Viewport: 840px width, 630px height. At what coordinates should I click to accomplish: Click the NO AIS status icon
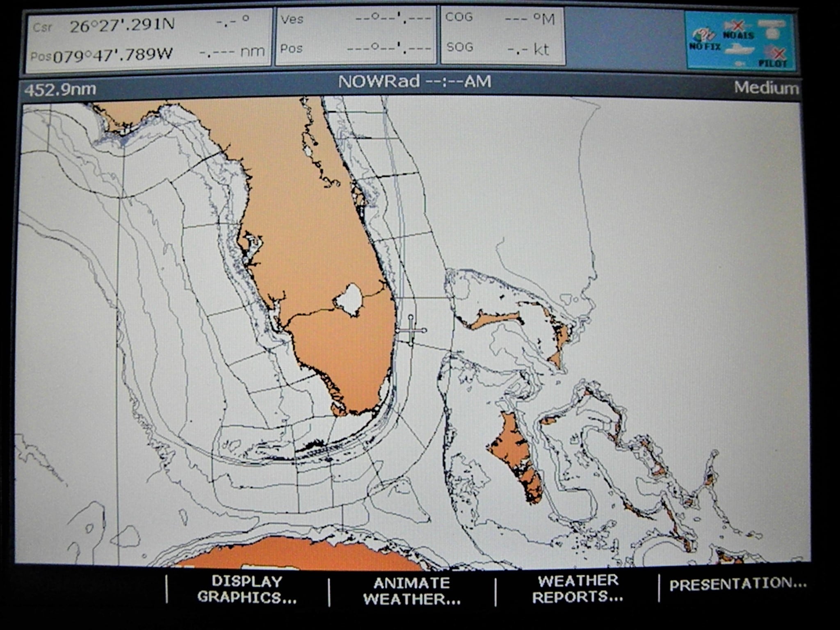pyautogui.click(x=738, y=31)
